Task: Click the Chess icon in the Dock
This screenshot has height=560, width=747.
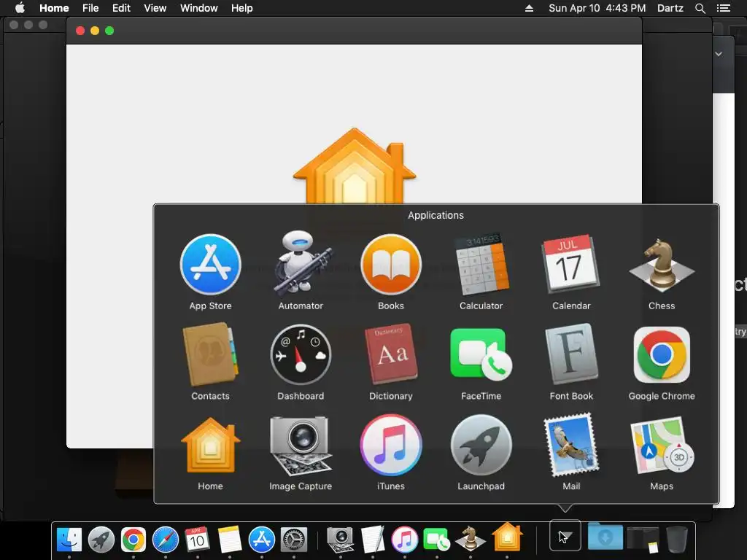Action: coord(470,539)
